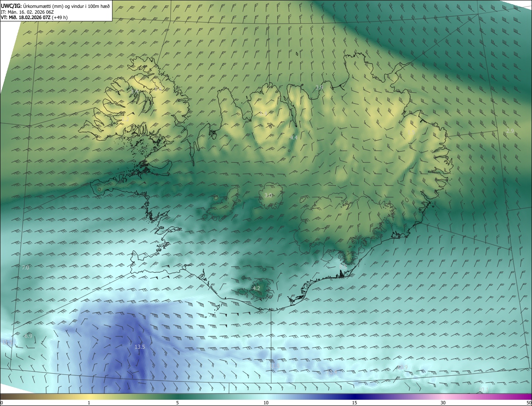Select the 4.2 value on the southern glacier

pos(256,288)
